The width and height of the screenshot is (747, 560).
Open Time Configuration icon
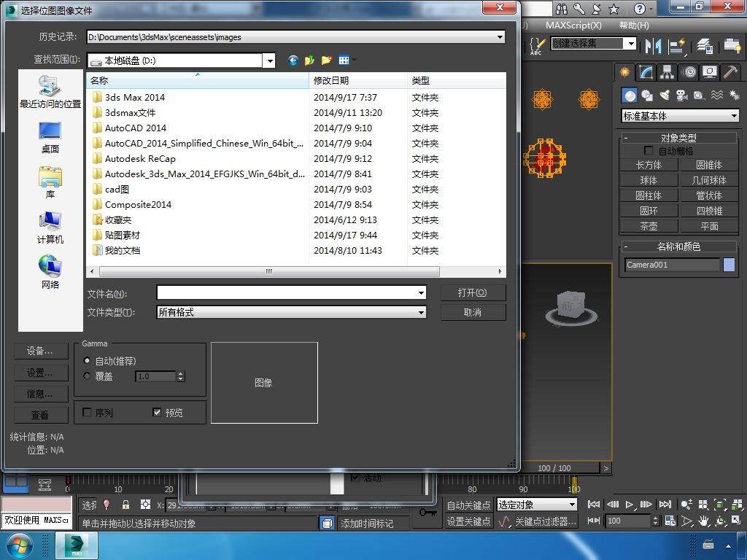[x=670, y=521]
